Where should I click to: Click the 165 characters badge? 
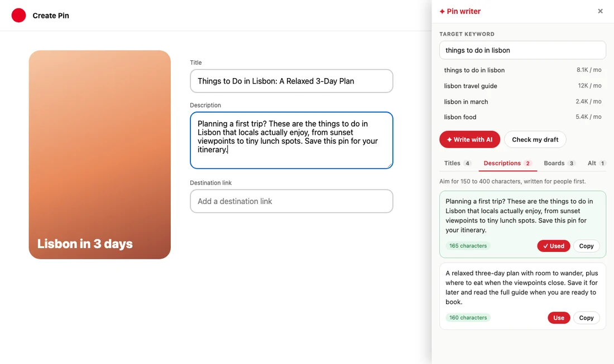468,246
